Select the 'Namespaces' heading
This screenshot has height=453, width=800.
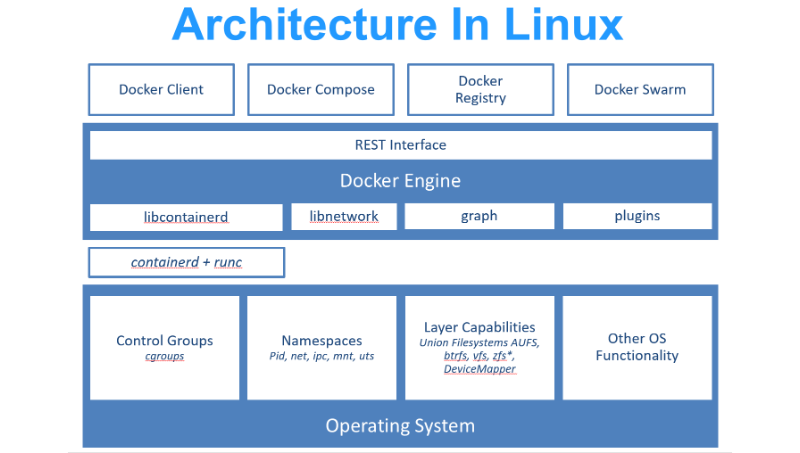(322, 340)
